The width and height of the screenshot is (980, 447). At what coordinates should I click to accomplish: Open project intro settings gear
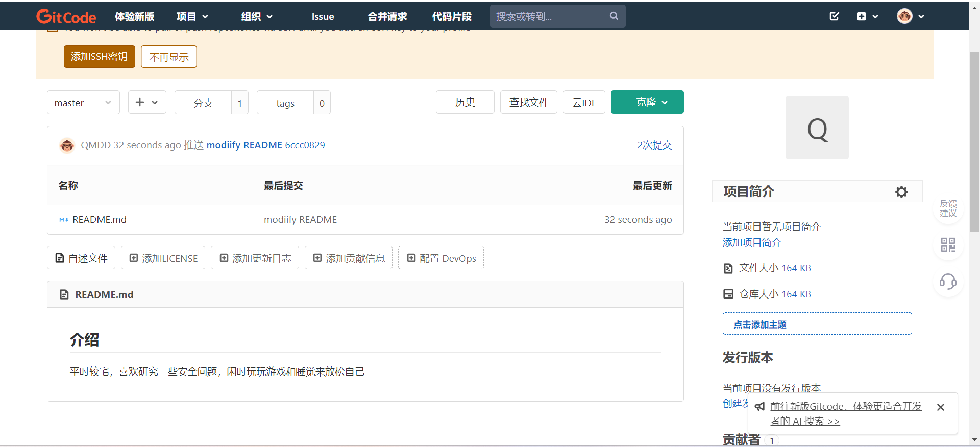pyautogui.click(x=901, y=192)
